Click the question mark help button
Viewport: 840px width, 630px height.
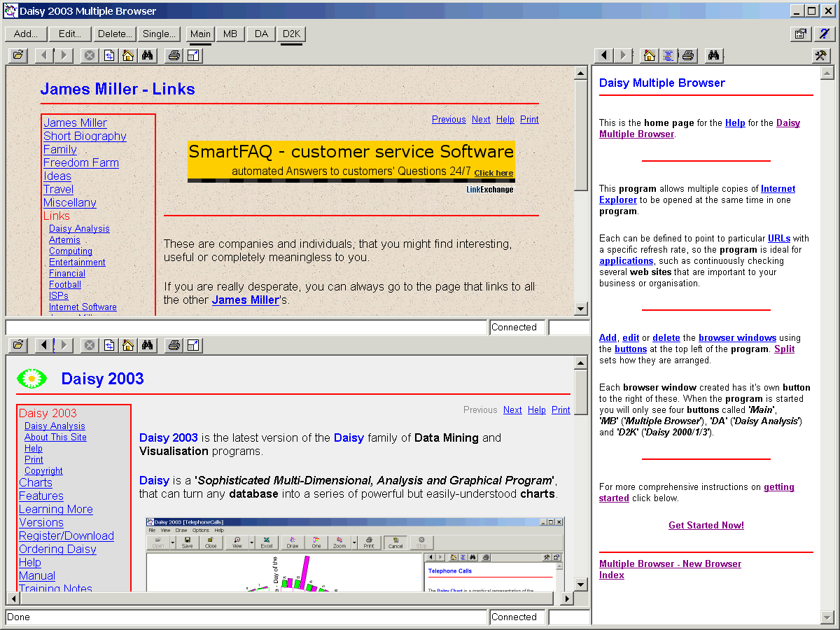(824, 34)
